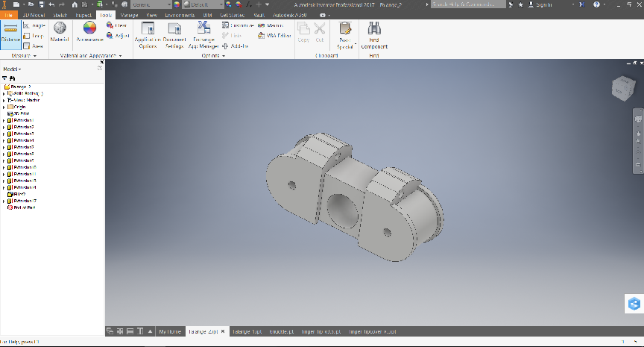Select the Area measure tool
The width and height of the screenshot is (644, 347).
[33, 46]
